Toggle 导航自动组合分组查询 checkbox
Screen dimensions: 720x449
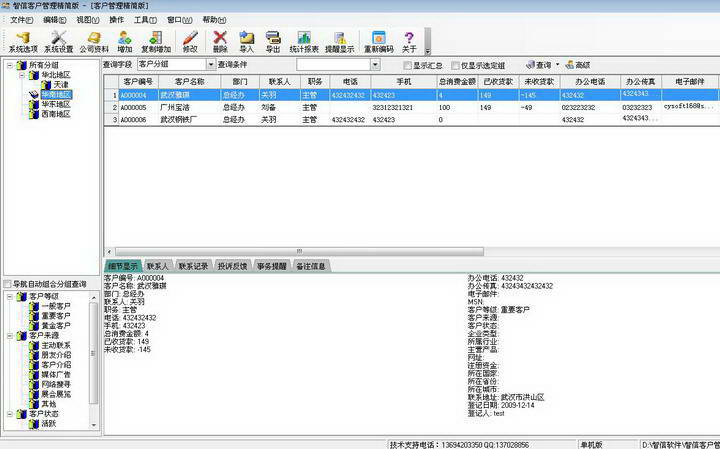[x=7, y=284]
